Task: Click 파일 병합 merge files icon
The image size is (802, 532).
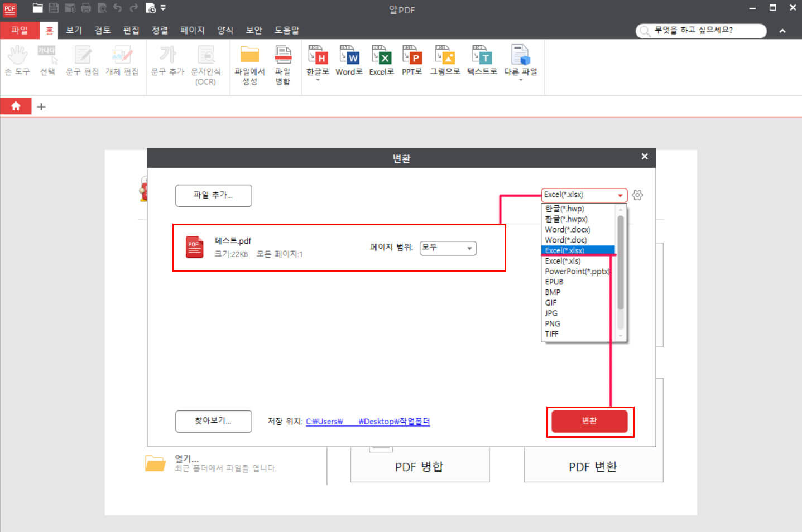Action: point(283,65)
